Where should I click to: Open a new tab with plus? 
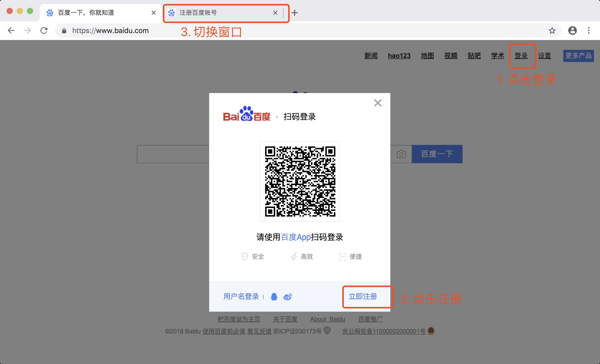pyautogui.click(x=295, y=13)
